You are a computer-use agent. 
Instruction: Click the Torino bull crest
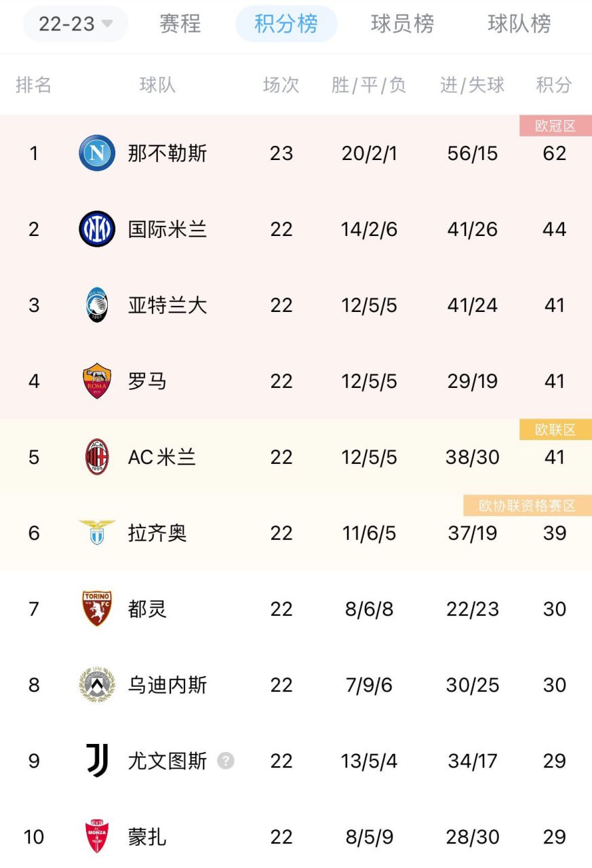97,608
